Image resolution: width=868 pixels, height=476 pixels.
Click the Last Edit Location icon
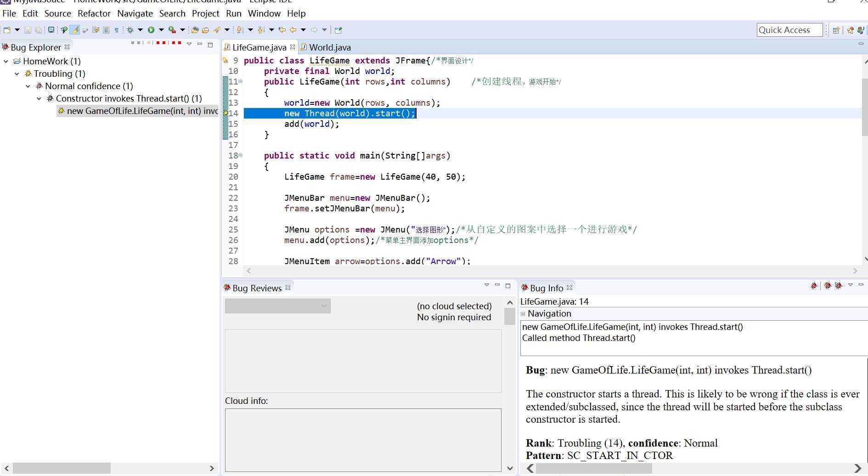(282, 30)
